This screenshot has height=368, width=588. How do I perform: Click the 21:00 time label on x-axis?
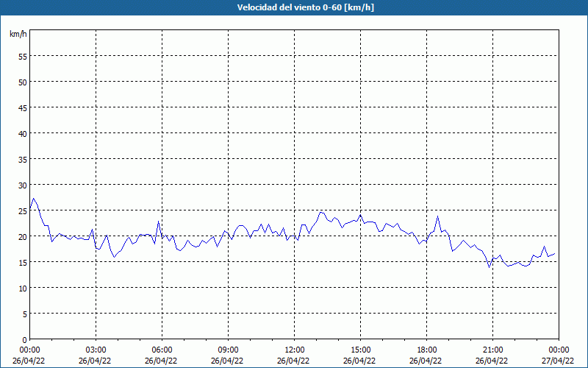[x=492, y=350]
